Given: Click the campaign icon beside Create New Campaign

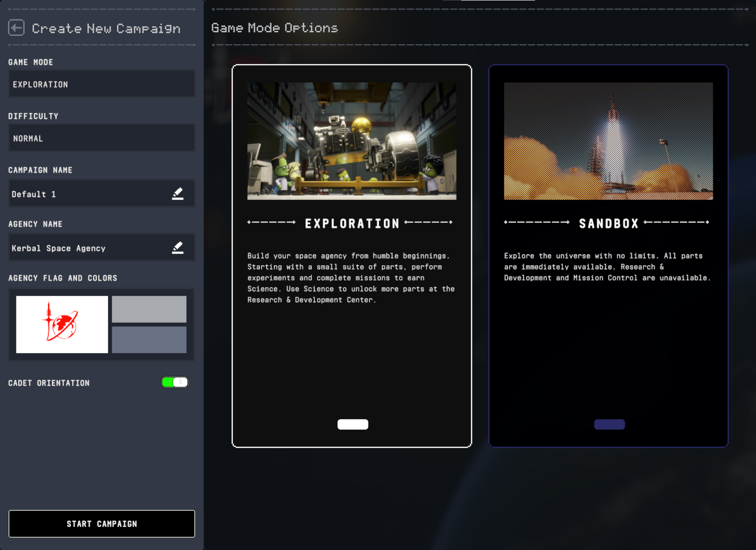Looking at the screenshot, I should pos(16,28).
